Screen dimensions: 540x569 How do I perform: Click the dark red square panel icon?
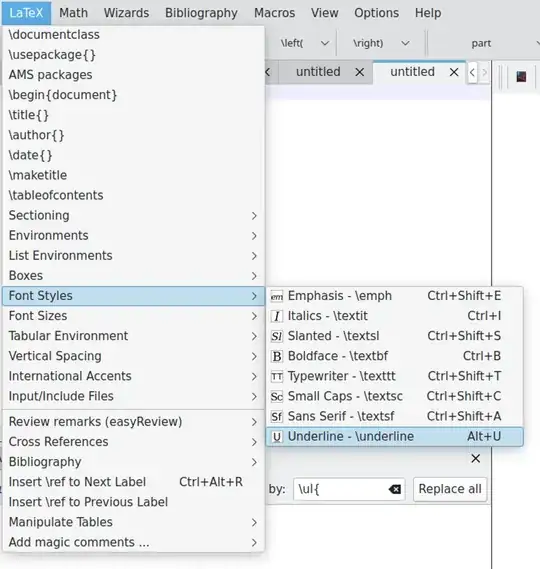[x=521, y=77]
